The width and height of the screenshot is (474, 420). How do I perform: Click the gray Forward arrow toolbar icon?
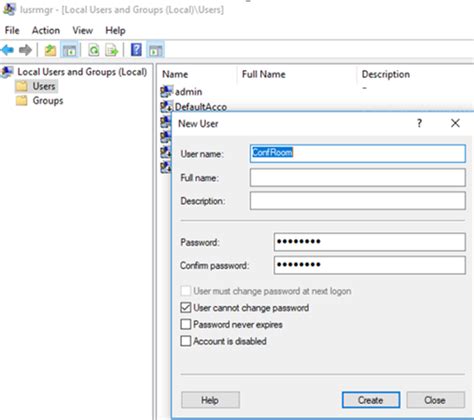click(25, 50)
